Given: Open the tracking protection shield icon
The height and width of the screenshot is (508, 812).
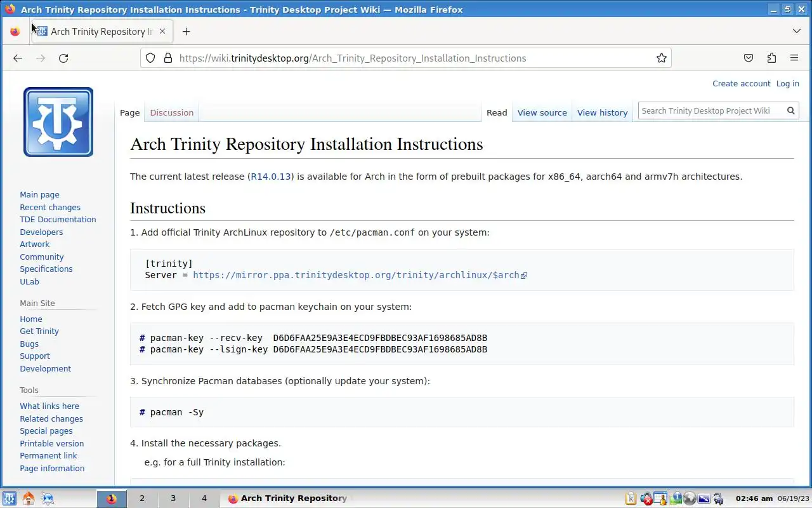Looking at the screenshot, I should pos(150,58).
